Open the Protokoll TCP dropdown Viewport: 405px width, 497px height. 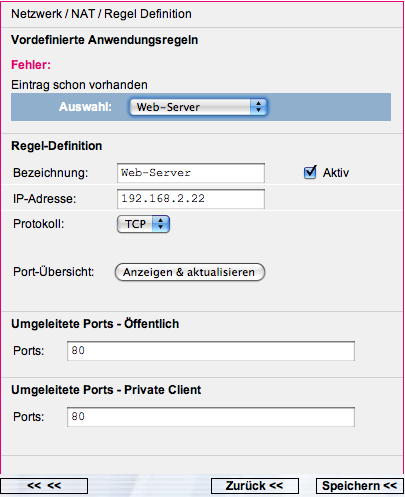(x=143, y=224)
